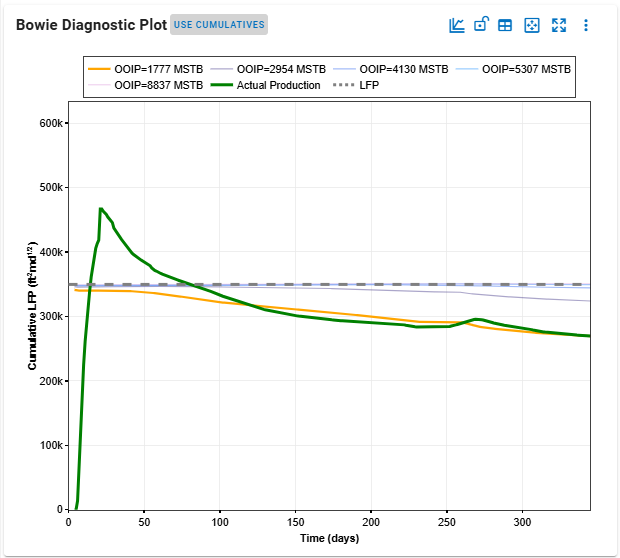Click the 250 x-axis tick label
Viewport: 620px width, 558px height.
tap(446, 522)
